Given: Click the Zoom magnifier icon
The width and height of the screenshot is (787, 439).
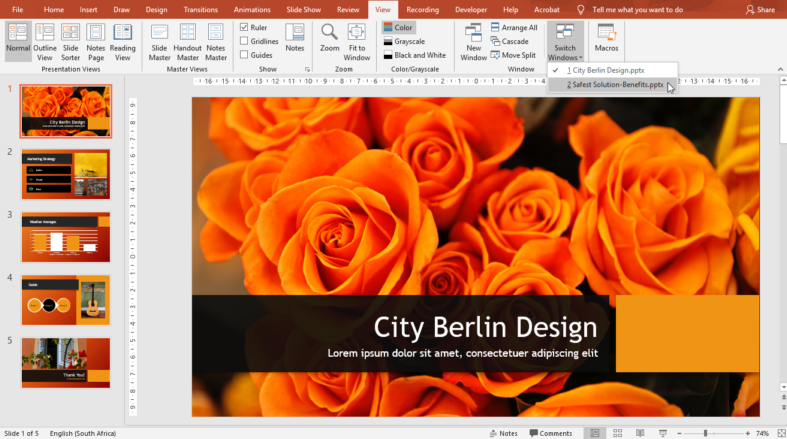Looking at the screenshot, I should click(329, 33).
